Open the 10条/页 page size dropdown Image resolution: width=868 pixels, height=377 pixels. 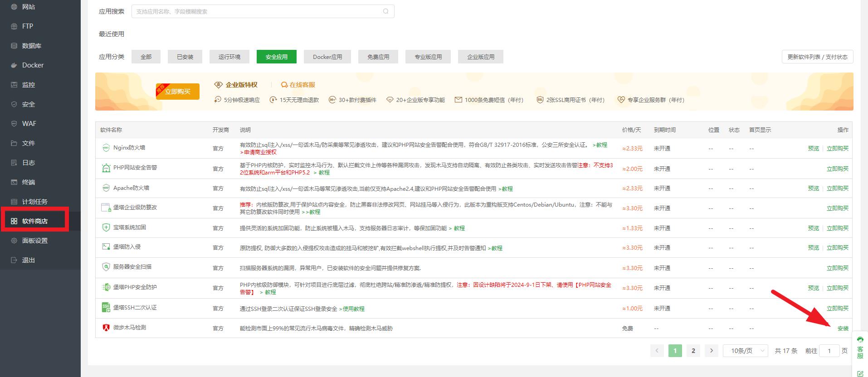pyautogui.click(x=746, y=351)
